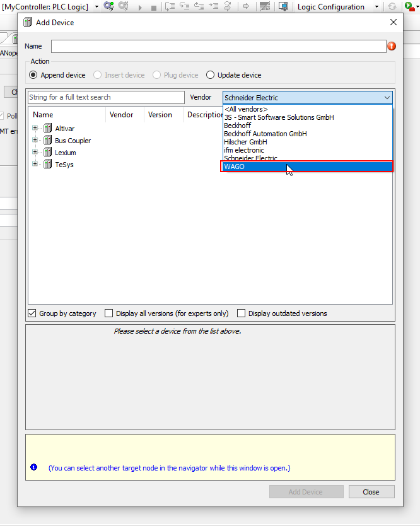Click the Altivar device category icon
This screenshot has height=526, width=420.
coord(48,128)
